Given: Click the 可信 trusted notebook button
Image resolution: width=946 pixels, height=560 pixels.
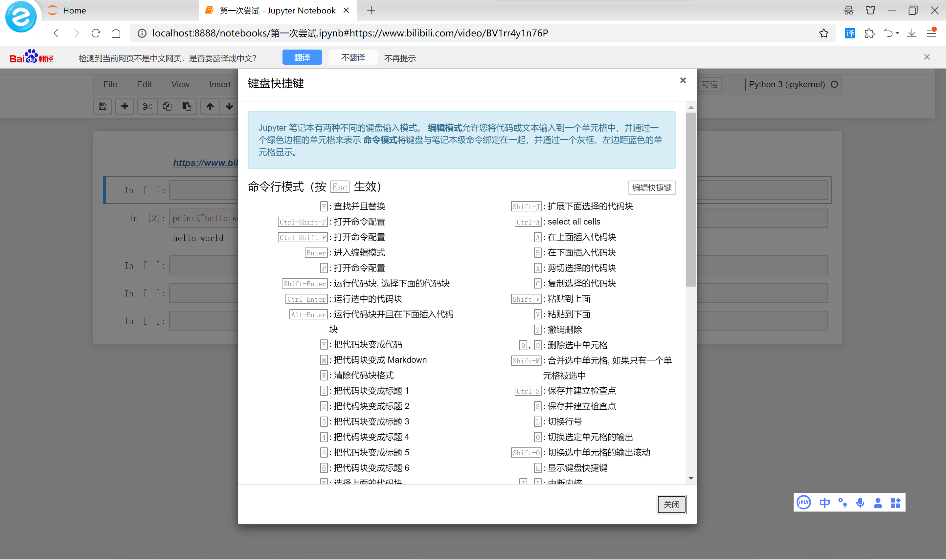Looking at the screenshot, I should [x=710, y=85].
